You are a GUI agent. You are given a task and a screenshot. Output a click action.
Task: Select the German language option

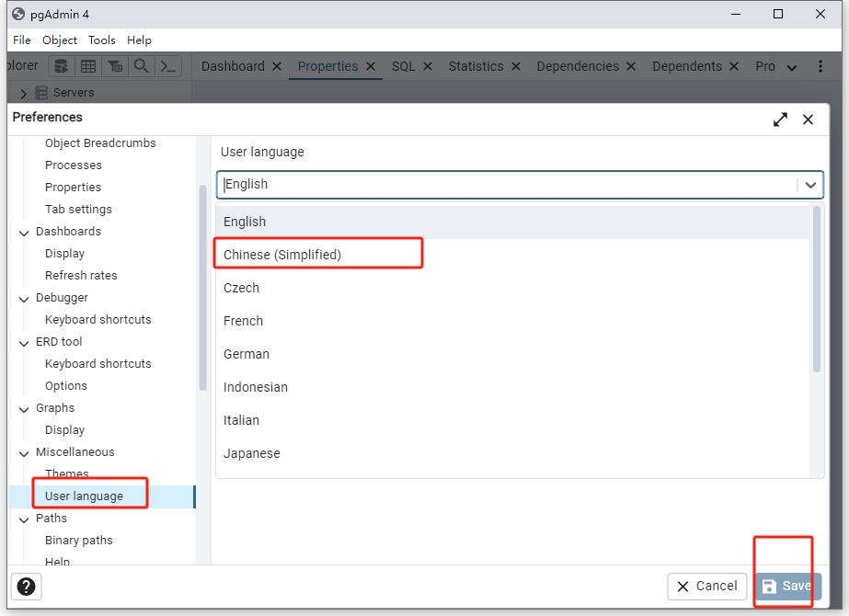pos(512,354)
